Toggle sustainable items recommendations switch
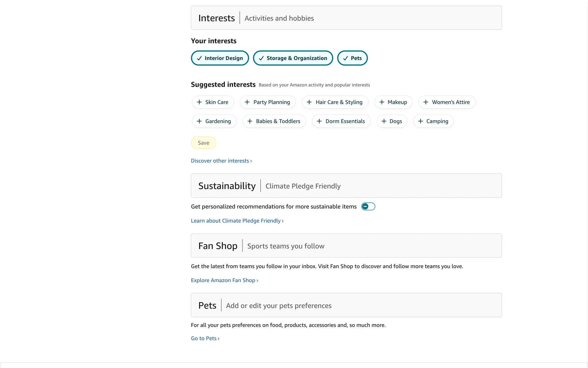 point(368,206)
